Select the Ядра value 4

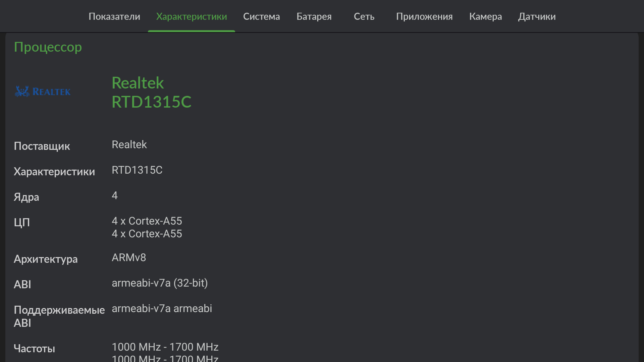(115, 195)
